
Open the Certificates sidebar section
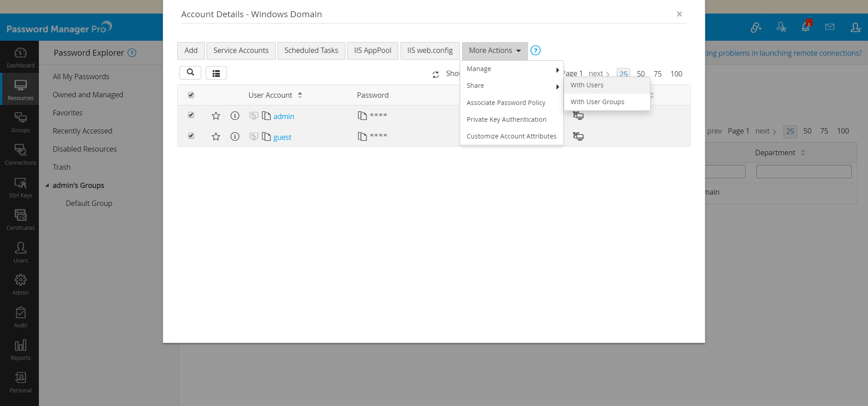[20, 220]
